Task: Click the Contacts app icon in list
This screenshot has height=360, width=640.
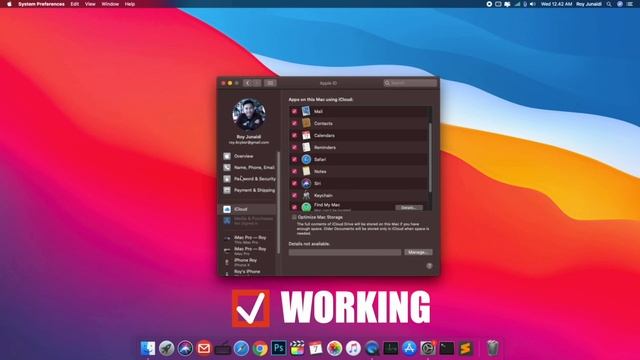Action: click(306, 123)
